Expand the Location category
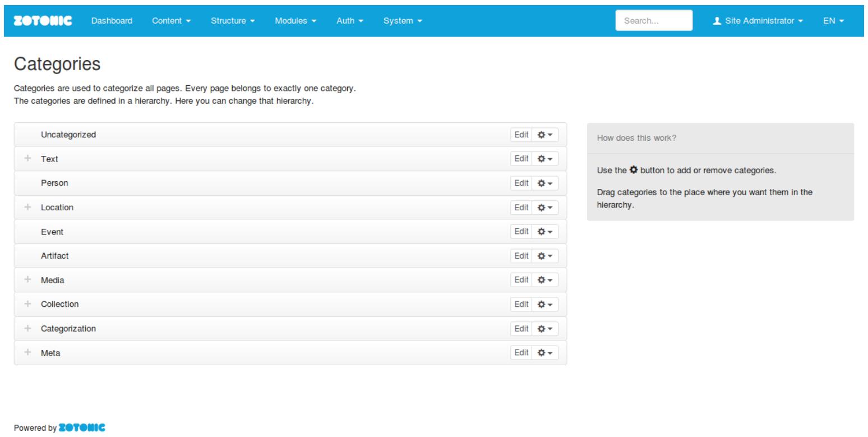Image resolution: width=868 pixels, height=437 pixels. 27,207
